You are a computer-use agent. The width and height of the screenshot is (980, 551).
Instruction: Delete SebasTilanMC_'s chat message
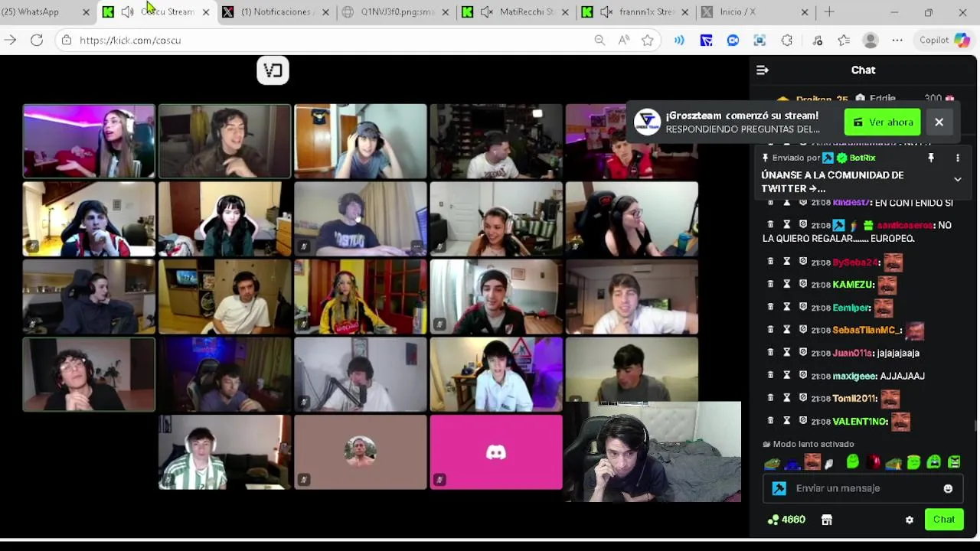pos(770,330)
